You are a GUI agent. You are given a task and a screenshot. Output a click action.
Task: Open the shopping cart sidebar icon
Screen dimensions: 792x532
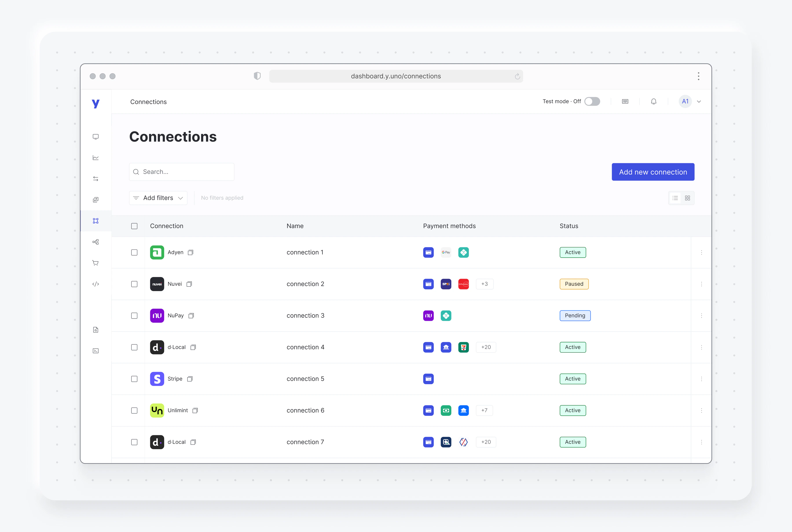pyautogui.click(x=96, y=263)
